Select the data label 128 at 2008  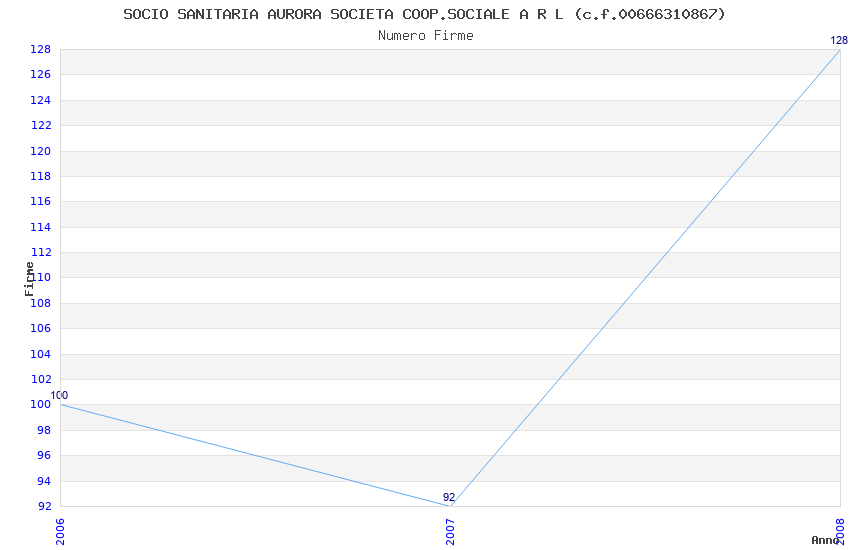[x=839, y=40]
